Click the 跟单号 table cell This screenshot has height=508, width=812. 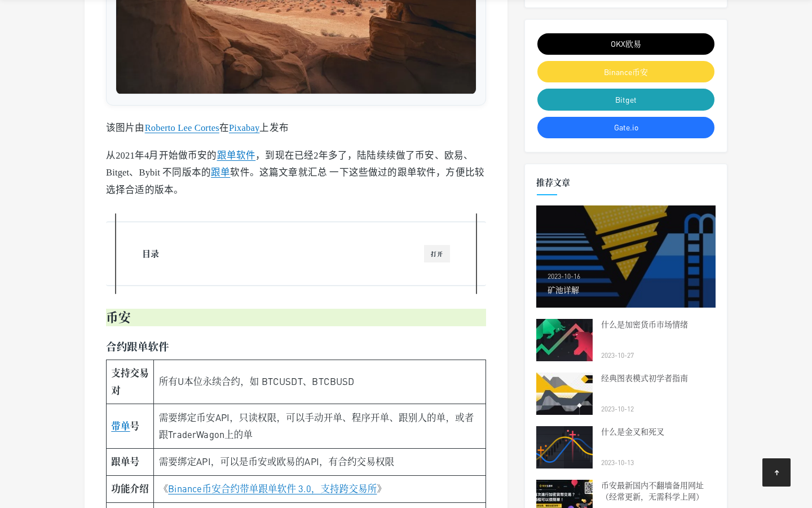(130, 462)
